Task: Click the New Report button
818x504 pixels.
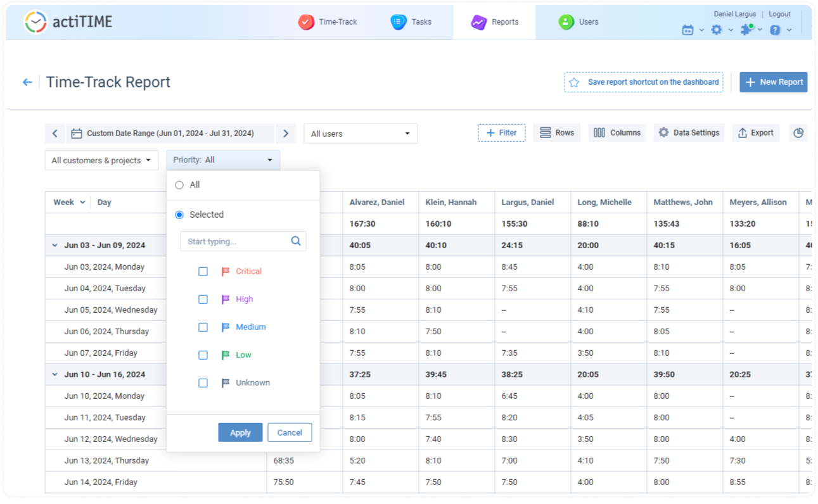Action: 774,82
